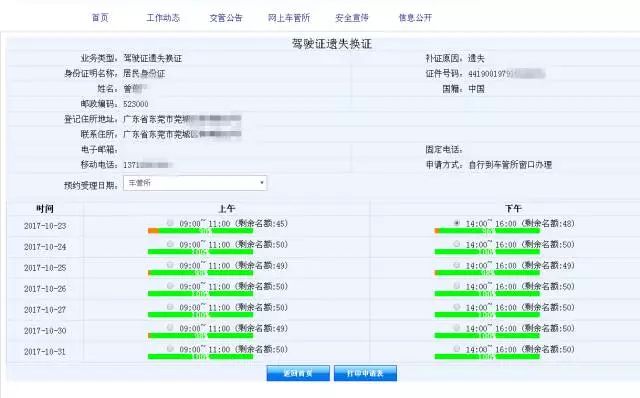Click the 2017-10-25 morning quota progress bar
The image size is (640, 398).
pyautogui.click(x=200, y=273)
